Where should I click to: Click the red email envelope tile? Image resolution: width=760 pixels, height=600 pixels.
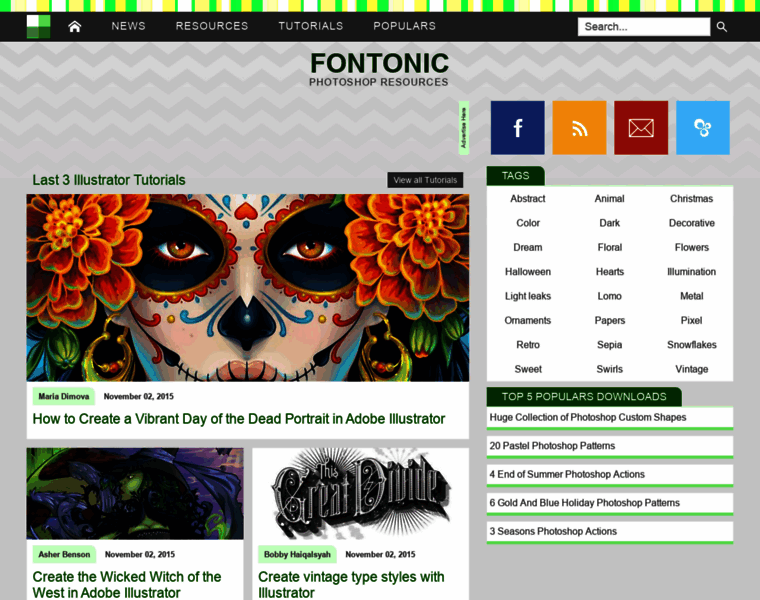[x=641, y=128]
